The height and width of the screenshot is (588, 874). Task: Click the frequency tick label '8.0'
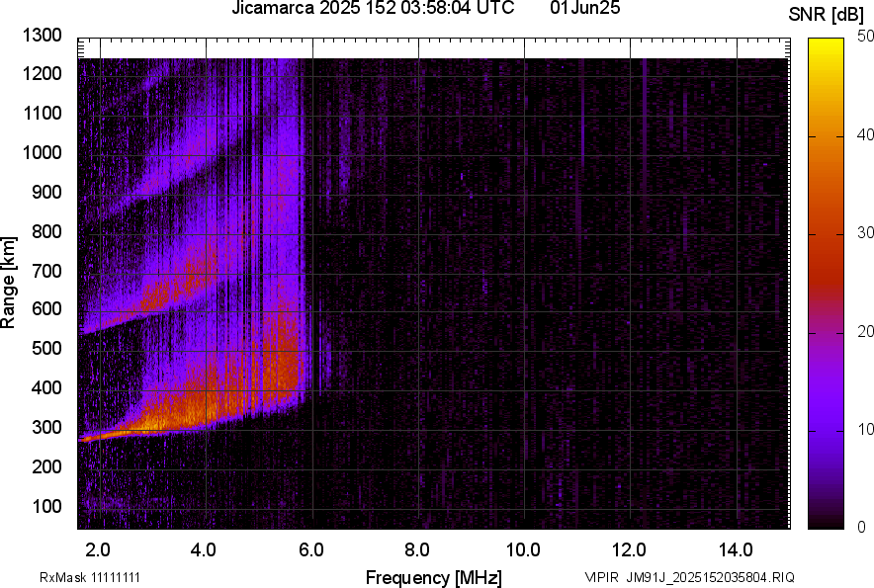coord(417,550)
